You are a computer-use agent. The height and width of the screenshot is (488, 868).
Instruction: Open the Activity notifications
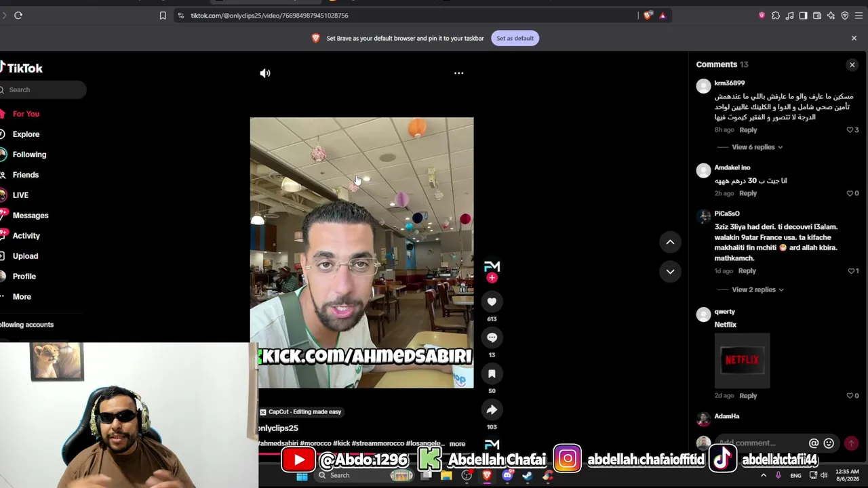pyautogui.click(x=26, y=236)
